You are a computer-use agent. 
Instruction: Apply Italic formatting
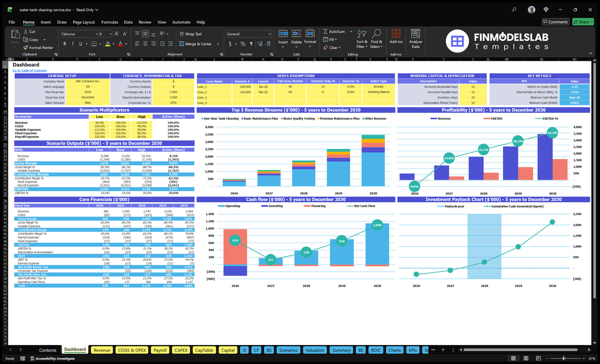point(72,44)
